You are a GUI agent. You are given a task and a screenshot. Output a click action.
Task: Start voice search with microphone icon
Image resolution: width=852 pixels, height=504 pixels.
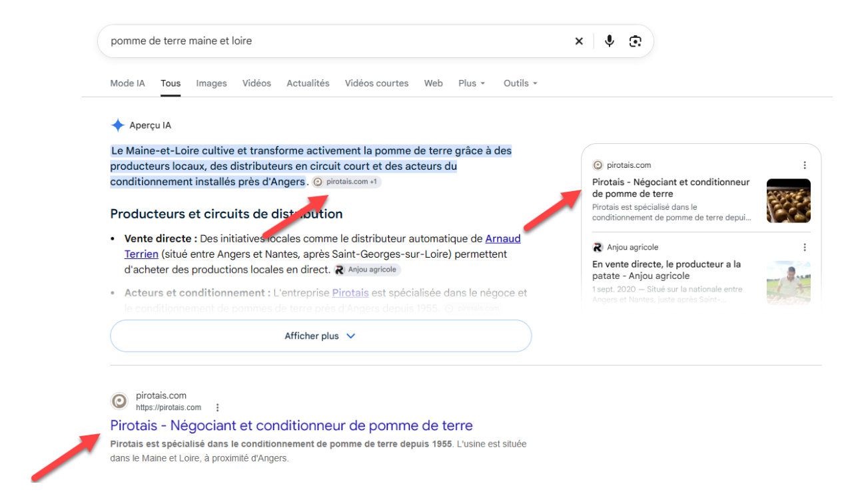click(x=609, y=41)
